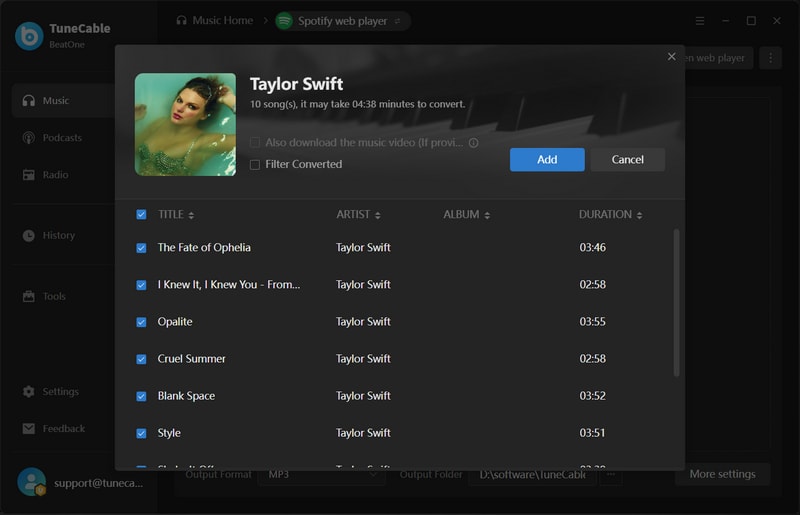This screenshot has height=515, width=800.
Task: Enable the Filter Converted checkbox
Action: (255, 164)
